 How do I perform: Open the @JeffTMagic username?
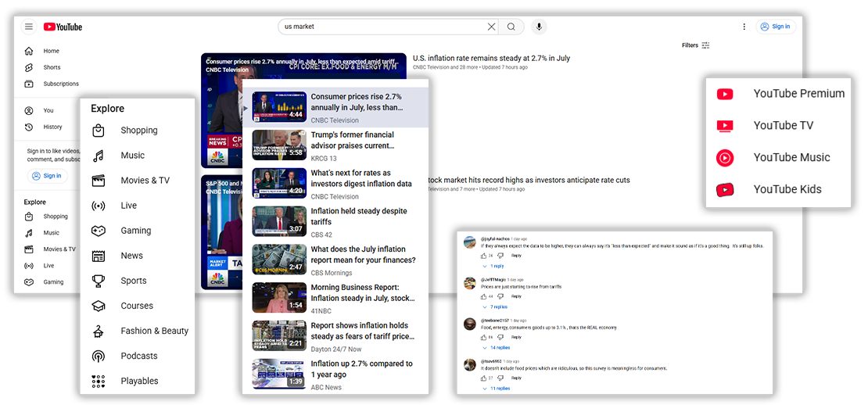point(493,280)
